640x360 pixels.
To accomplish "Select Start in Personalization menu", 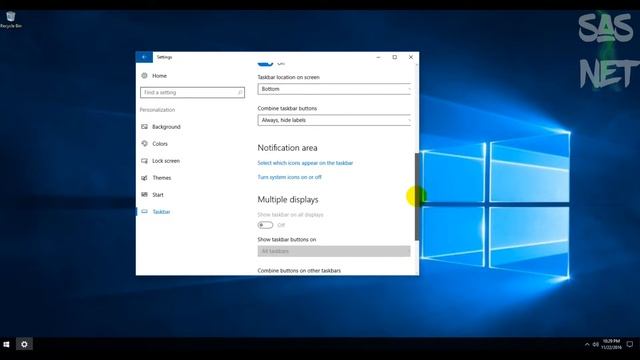I will pyautogui.click(x=158, y=195).
